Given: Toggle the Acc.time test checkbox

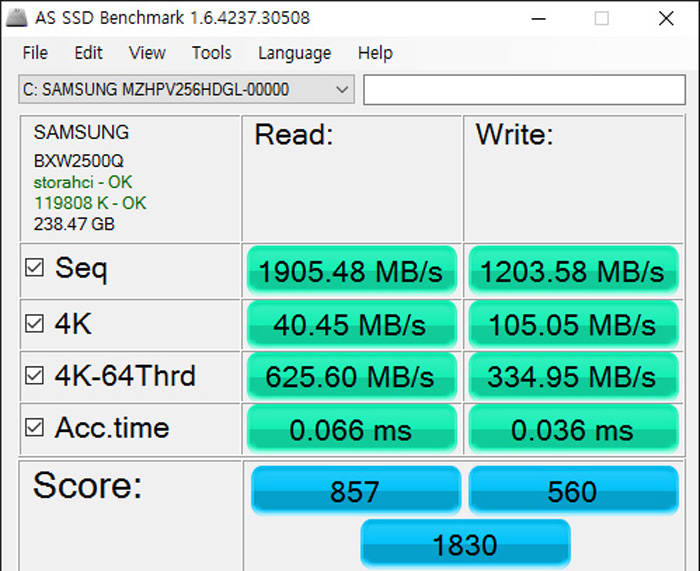Looking at the screenshot, I should pos(34,427).
